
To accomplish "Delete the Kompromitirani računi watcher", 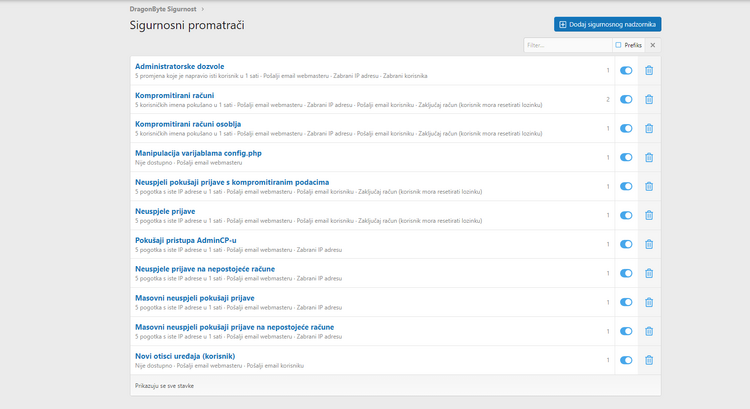I will point(648,100).
